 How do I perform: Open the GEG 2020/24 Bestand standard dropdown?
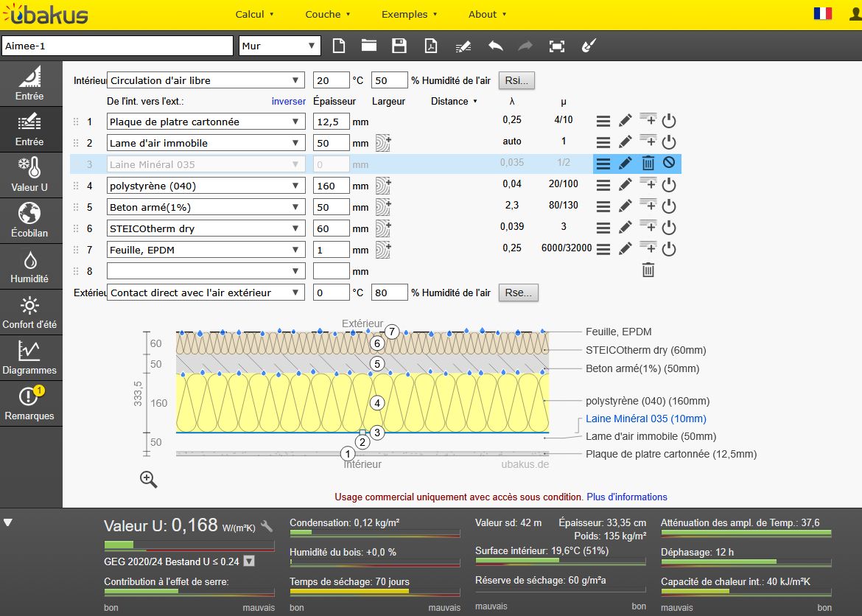249,561
